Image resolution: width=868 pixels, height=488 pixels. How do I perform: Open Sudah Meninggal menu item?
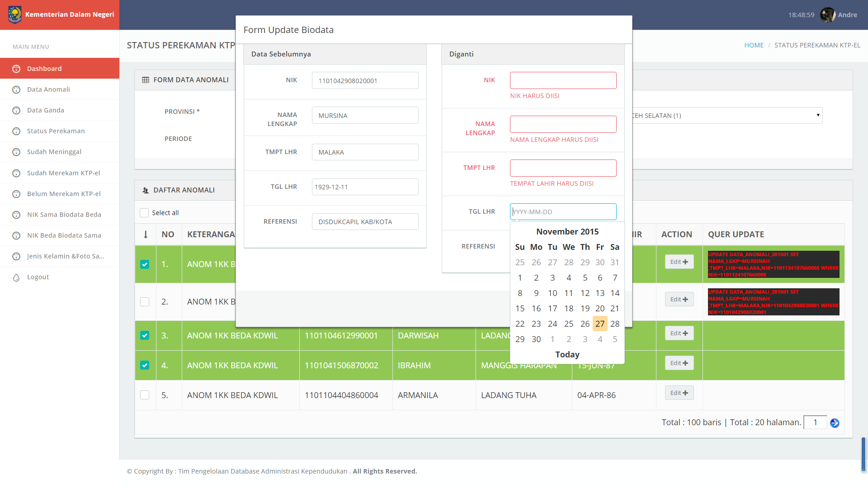[x=54, y=152]
